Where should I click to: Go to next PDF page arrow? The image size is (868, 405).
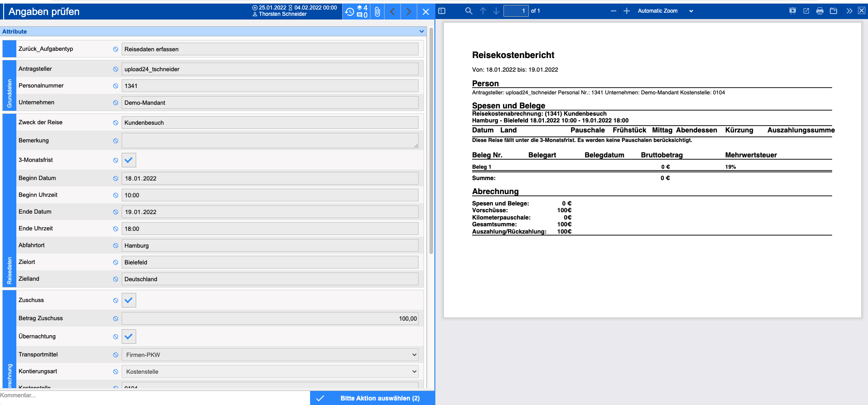496,11
